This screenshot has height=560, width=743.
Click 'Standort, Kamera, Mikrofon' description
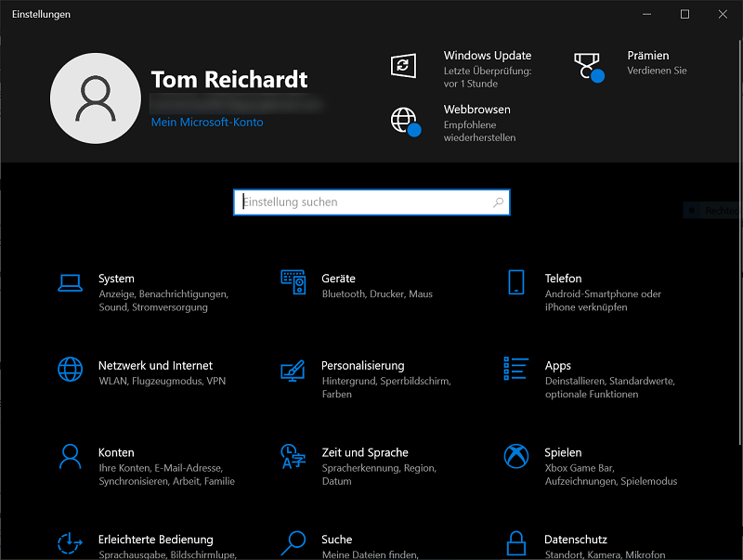(x=606, y=554)
